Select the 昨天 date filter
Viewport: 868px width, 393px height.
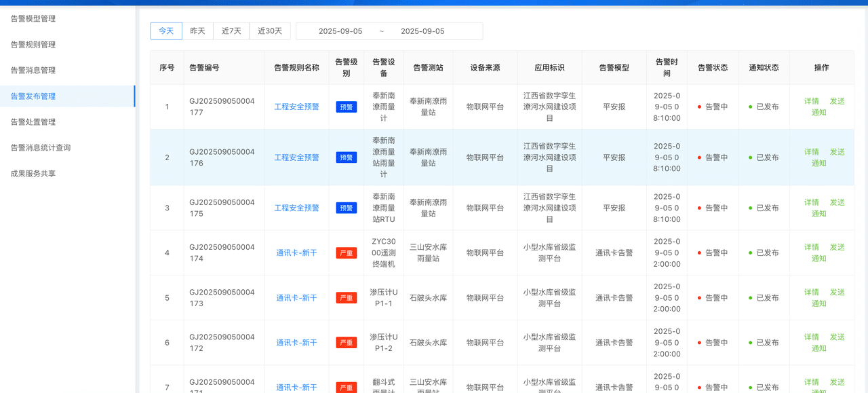(x=197, y=31)
